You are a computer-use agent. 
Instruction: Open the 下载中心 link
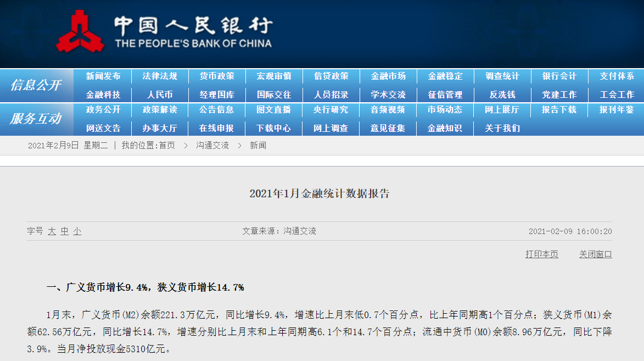[274, 128]
